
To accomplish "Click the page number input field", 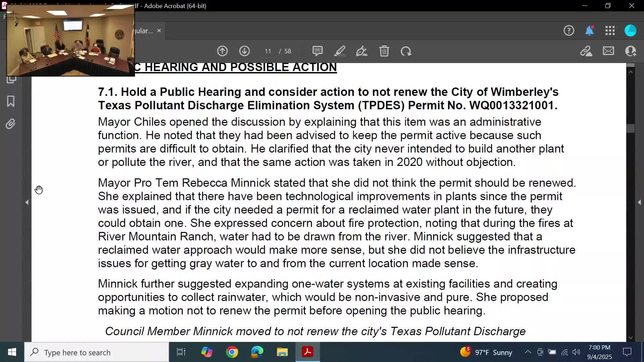I will 267,51.
